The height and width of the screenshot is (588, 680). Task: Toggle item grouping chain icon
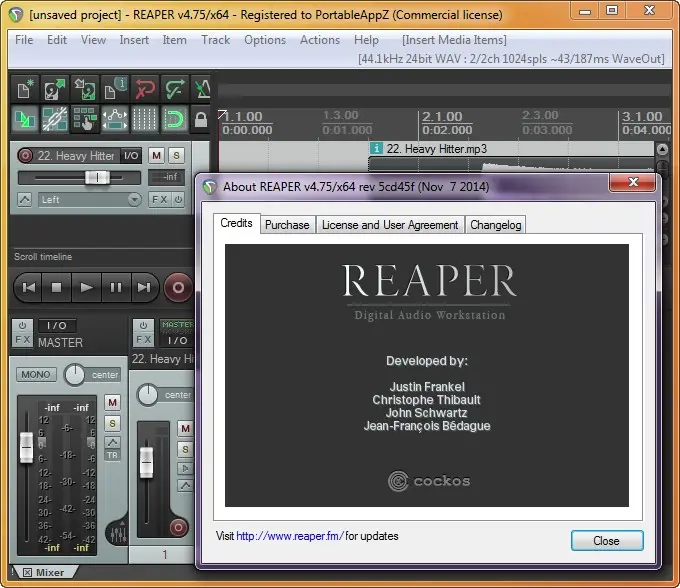[55, 118]
